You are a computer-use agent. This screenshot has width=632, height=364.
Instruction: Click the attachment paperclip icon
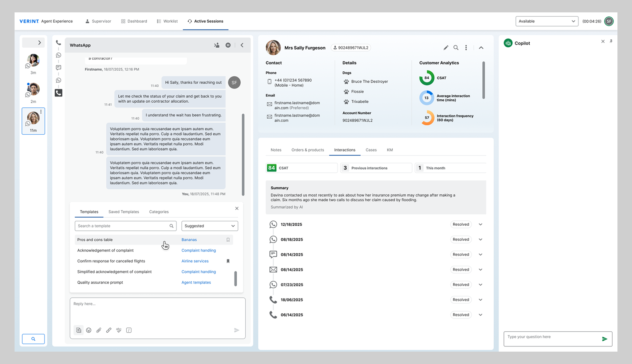click(99, 330)
